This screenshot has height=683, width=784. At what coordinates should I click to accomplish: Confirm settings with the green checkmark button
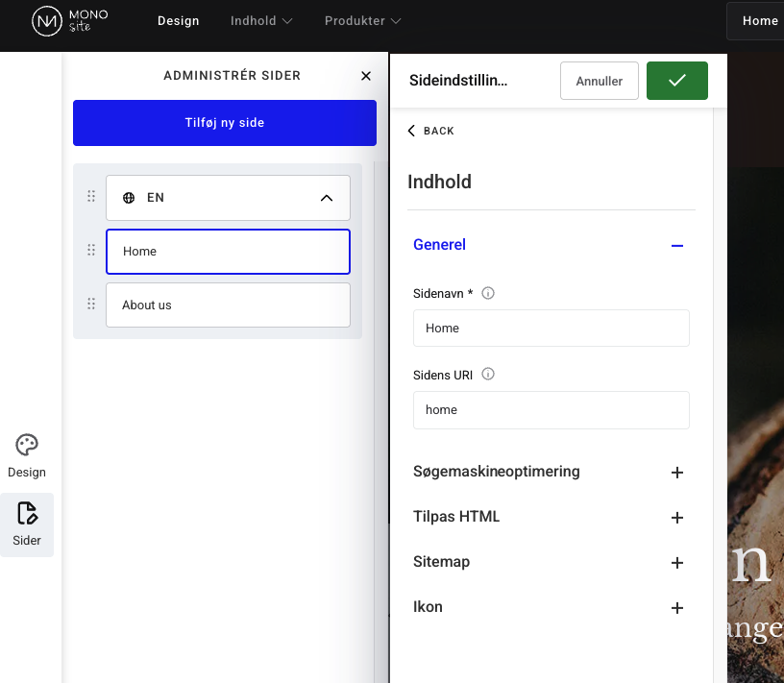click(x=676, y=81)
